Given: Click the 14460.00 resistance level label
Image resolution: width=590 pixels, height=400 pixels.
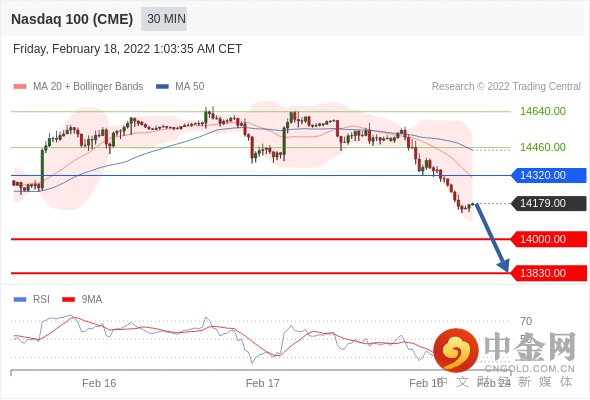Looking at the screenshot, I should (543, 147).
